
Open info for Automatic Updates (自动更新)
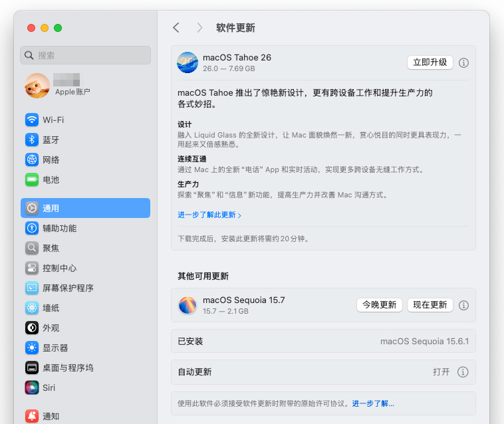[x=463, y=372]
